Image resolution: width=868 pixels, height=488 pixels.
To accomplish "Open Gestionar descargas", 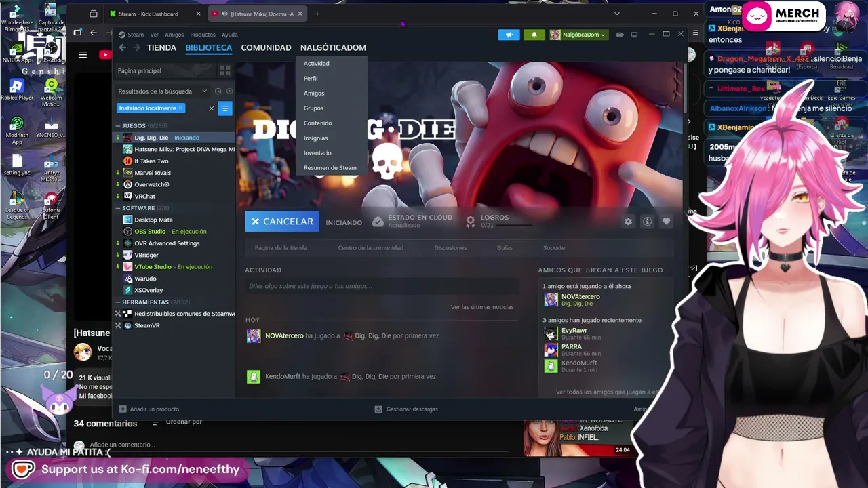I will [406, 409].
